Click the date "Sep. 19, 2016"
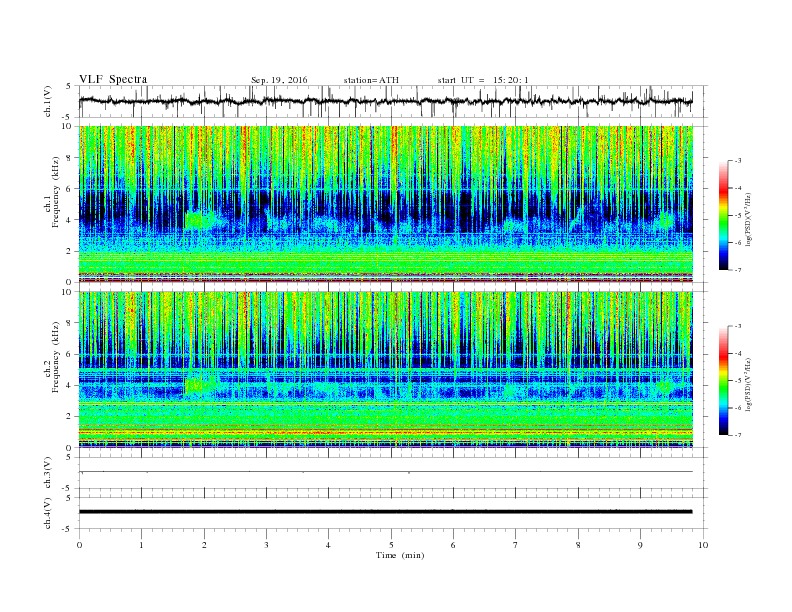Screen dimensions: 792x612 pos(279,80)
